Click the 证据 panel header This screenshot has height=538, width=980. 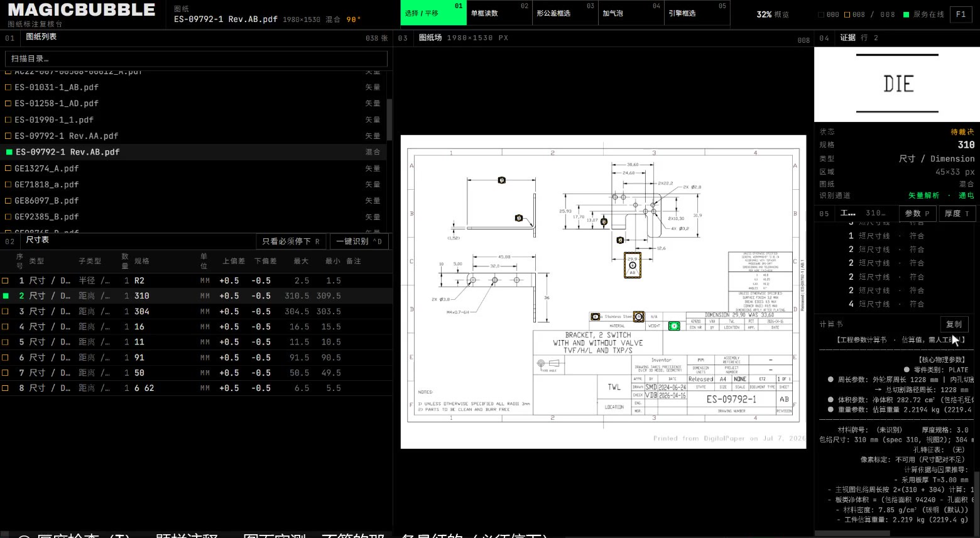[848, 38]
